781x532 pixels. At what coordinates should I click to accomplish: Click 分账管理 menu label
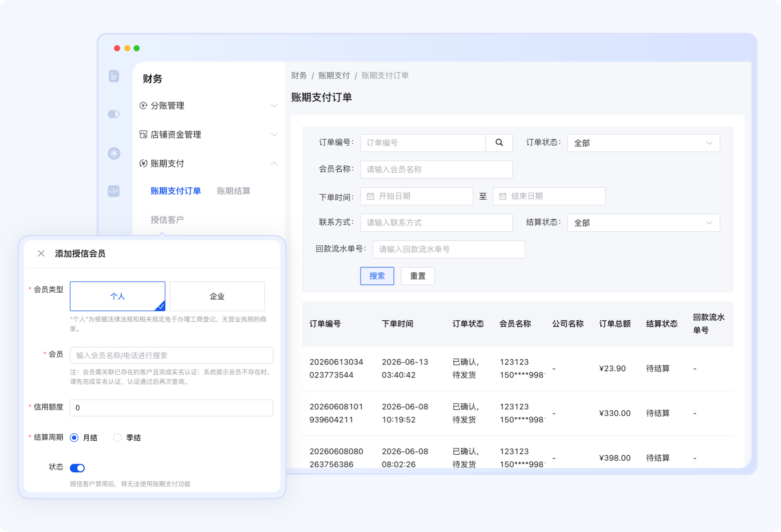pyautogui.click(x=167, y=106)
